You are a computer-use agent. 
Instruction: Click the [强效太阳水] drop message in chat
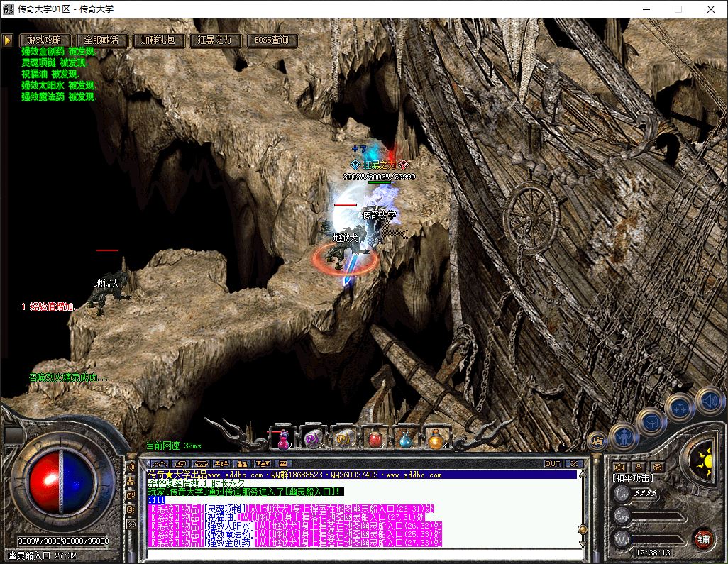coord(295,526)
